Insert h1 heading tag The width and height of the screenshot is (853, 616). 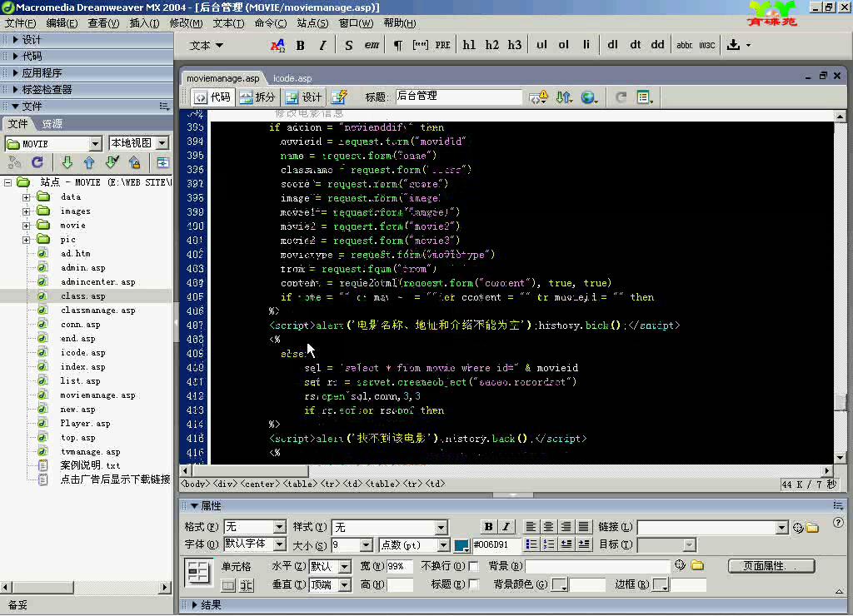(x=469, y=45)
